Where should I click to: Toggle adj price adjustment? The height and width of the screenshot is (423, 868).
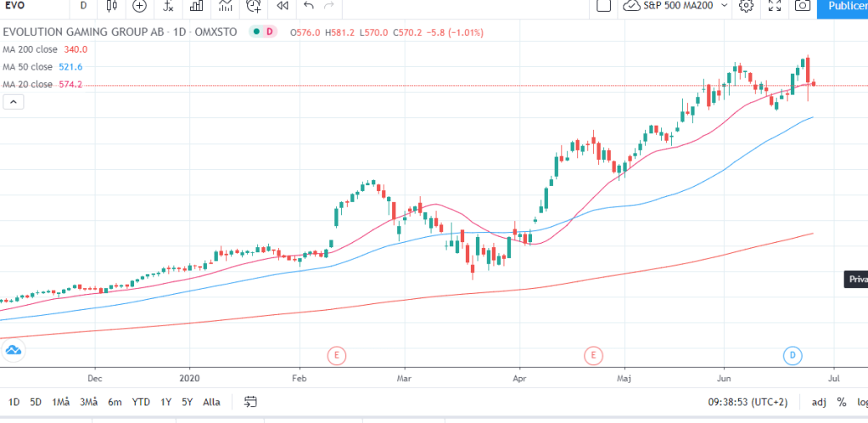click(819, 402)
